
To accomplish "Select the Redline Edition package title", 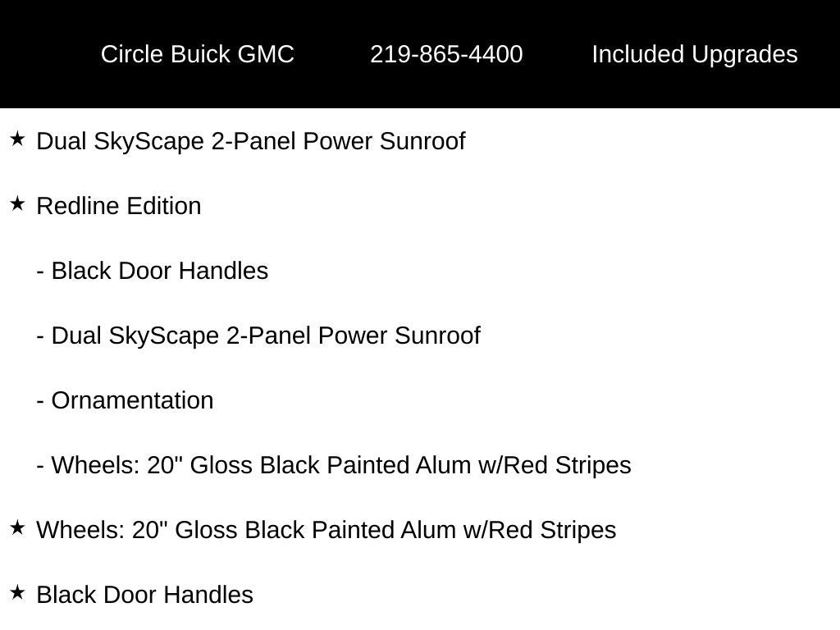I will click(x=119, y=206).
